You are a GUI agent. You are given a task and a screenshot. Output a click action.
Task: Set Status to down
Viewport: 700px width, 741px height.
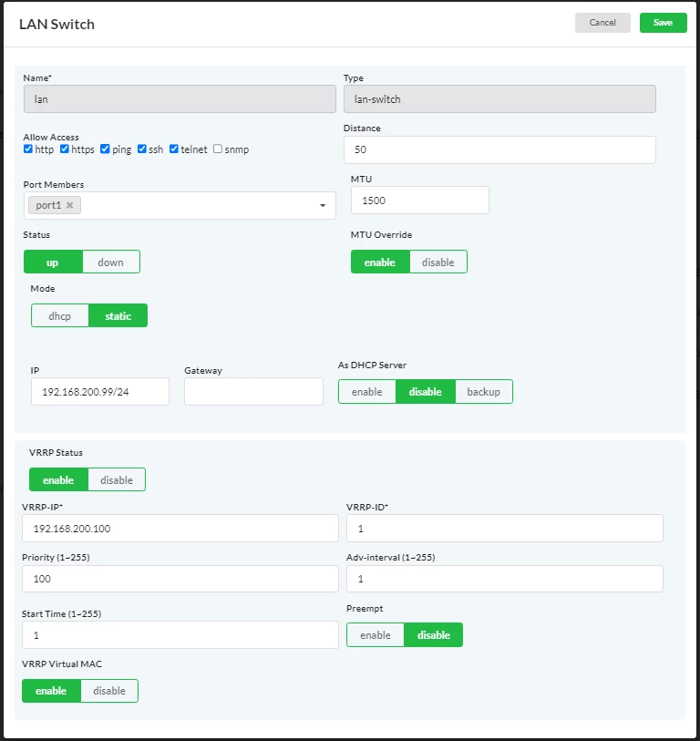(x=111, y=262)
